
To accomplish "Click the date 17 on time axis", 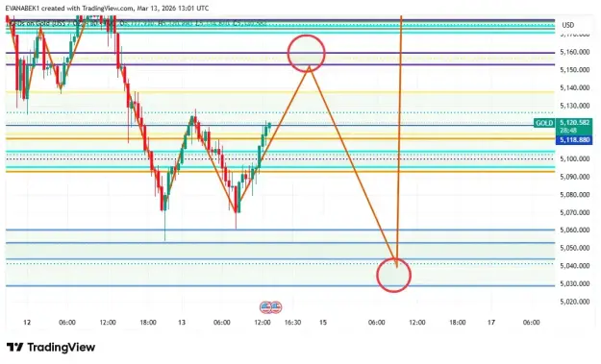I will click(491, 323).
